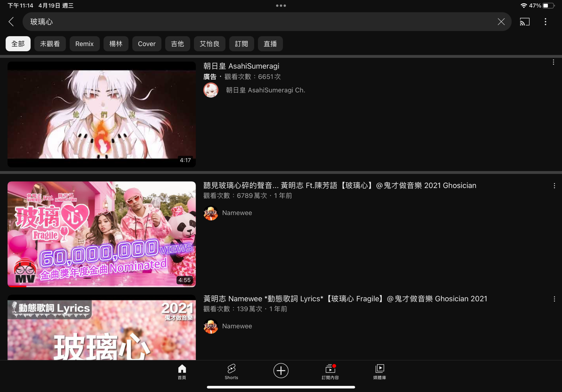The image size is (562, 392).
Task: Tap the 觀看次數：139 萬次 view count text
Action: click(233, 309)
